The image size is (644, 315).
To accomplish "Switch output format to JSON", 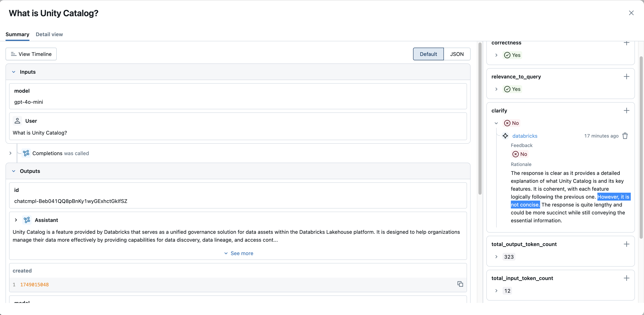I will 457,54.
